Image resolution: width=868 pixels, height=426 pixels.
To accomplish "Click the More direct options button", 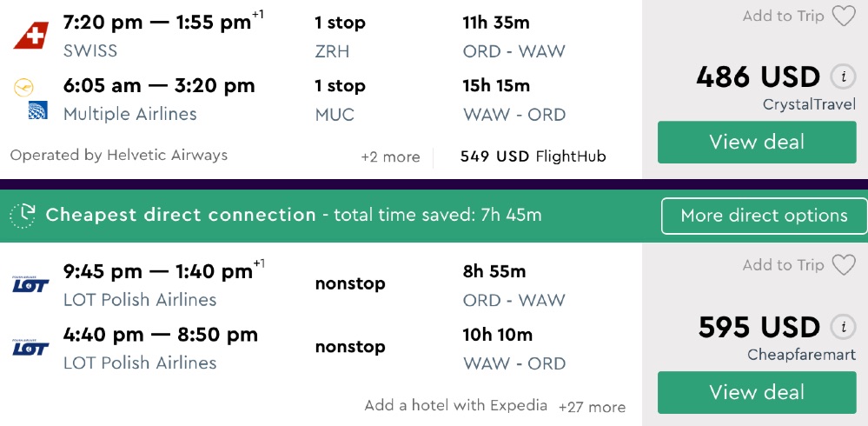I will tap(764, 216).
